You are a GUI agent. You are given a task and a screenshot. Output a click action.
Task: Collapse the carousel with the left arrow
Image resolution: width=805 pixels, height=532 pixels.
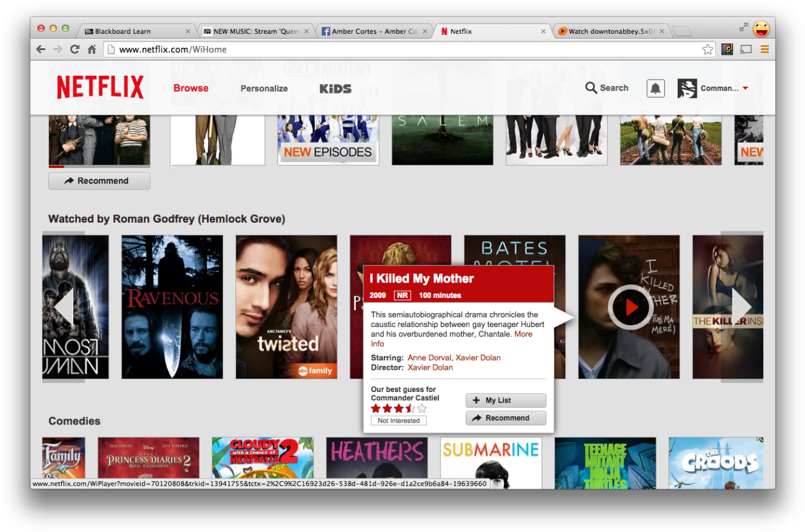pyautogui.click(x=64, y=307)
